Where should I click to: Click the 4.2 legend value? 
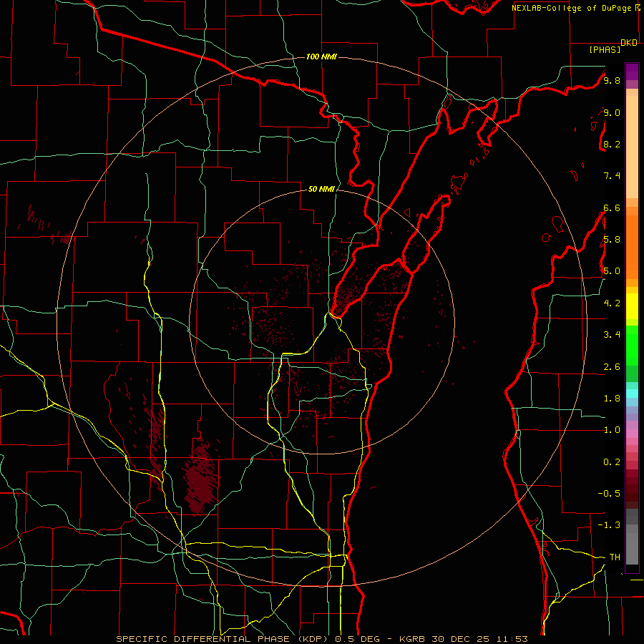(612, 303)
